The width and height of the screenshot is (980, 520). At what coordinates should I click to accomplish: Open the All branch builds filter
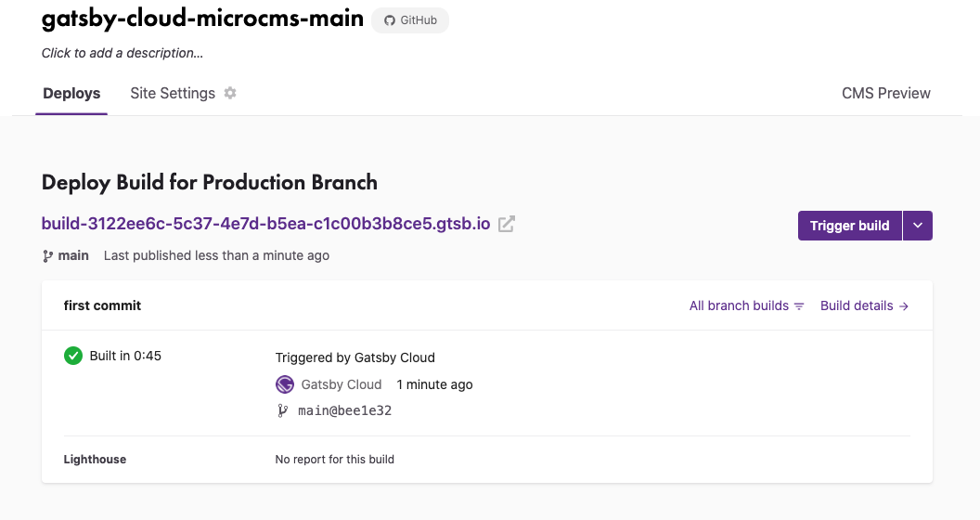point(739,305)
